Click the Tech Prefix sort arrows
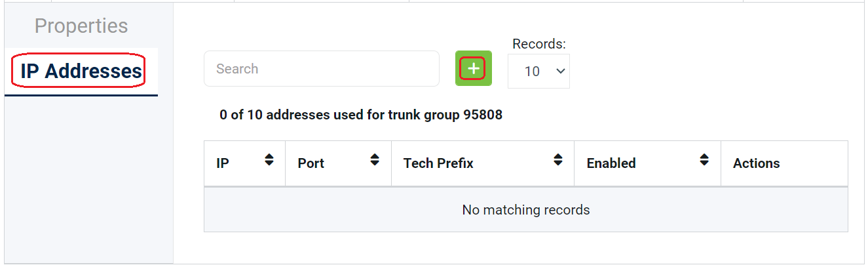 (x=557, y=159)
